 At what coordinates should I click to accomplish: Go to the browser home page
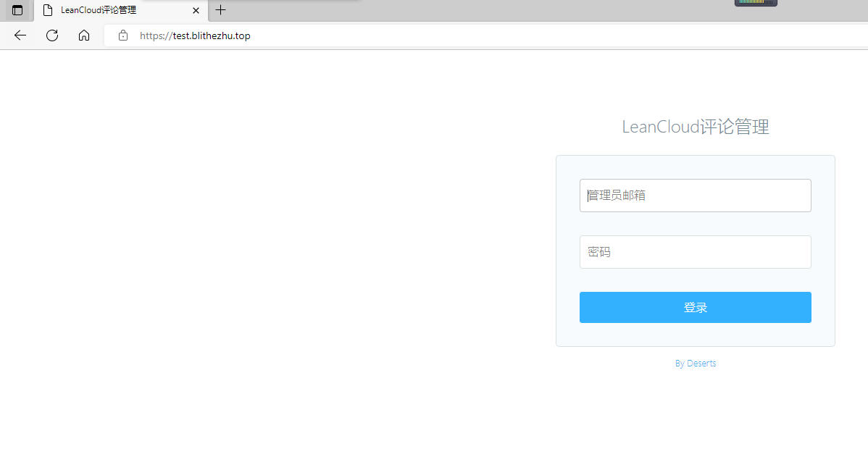point(84,35)
